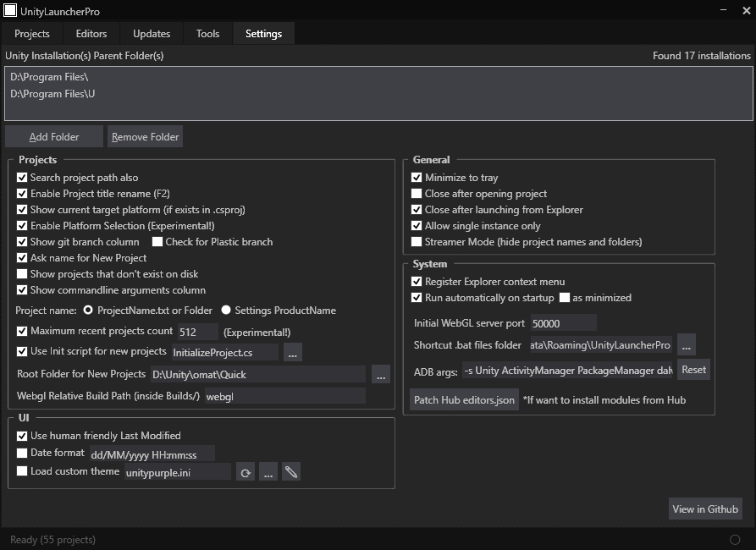756x550 pixels.
Task: Disable Minimize to tray
Action: [x=417, y=178]
